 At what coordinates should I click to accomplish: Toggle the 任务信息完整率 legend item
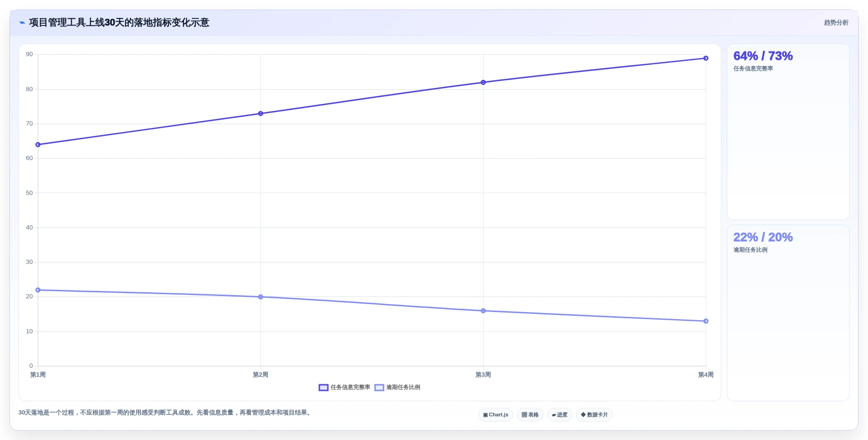point(344,388)
